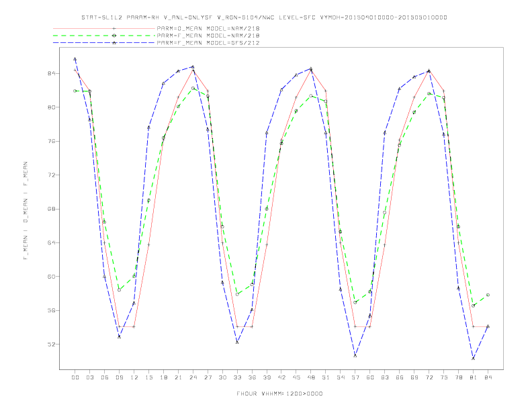Click x-axis tick label 39
Screen dimensions: 532x411
point(267,377)
